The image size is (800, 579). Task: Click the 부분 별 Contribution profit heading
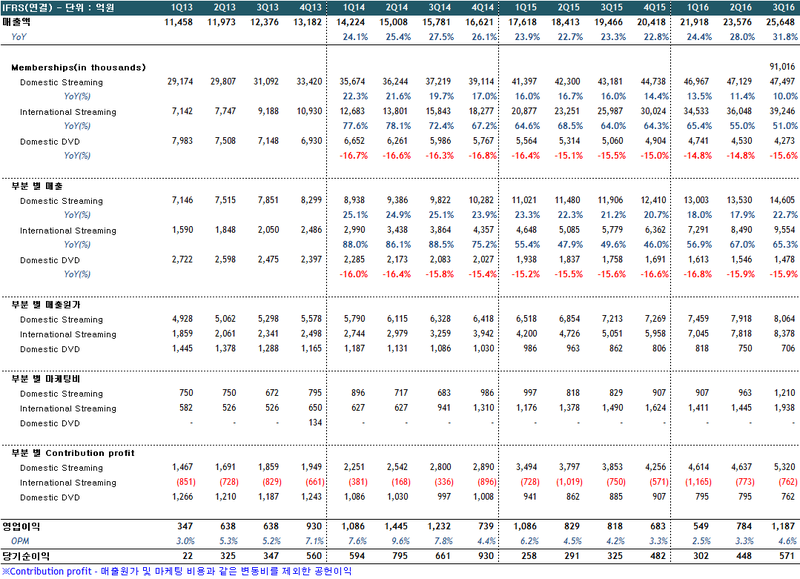point(74,453)
